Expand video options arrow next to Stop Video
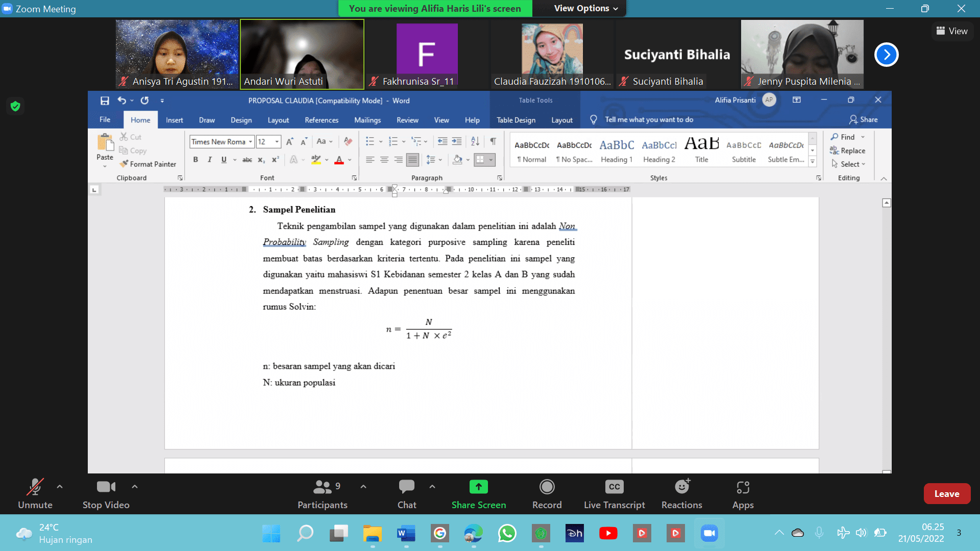Viewport: 980px width, 551px height. pyautogui.click(x=135, y=487)
